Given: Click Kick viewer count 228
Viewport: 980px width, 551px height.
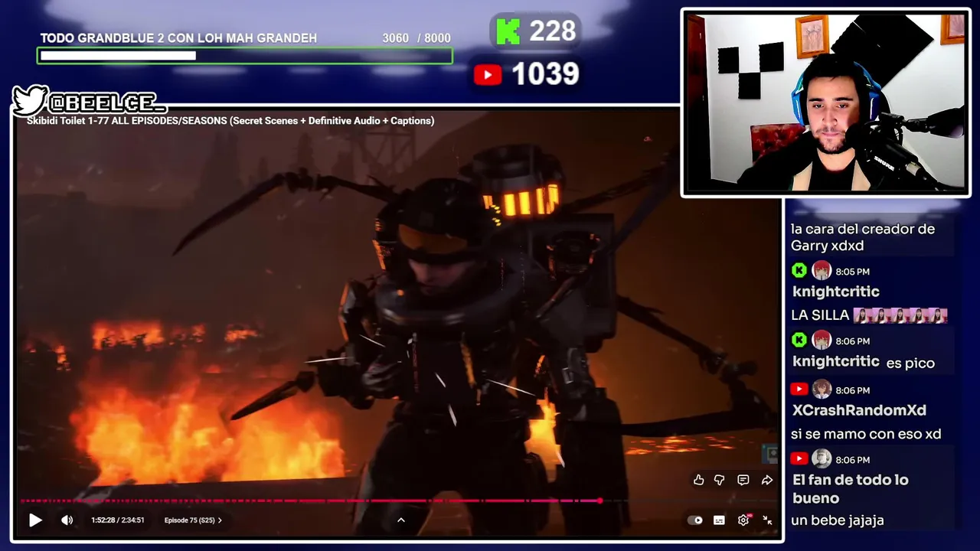Looking at the screenshot, I should coord(552,31).
